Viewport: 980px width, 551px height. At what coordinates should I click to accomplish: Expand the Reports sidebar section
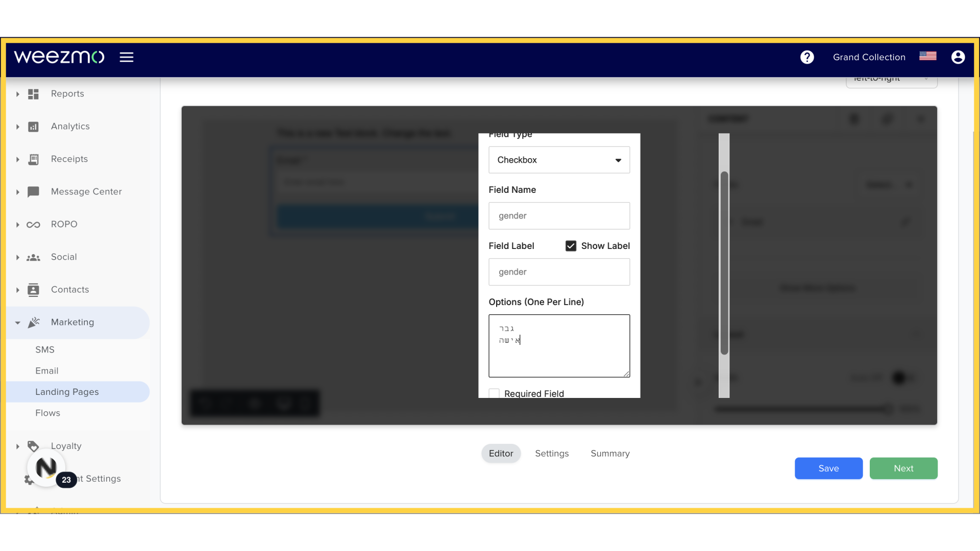17,93
